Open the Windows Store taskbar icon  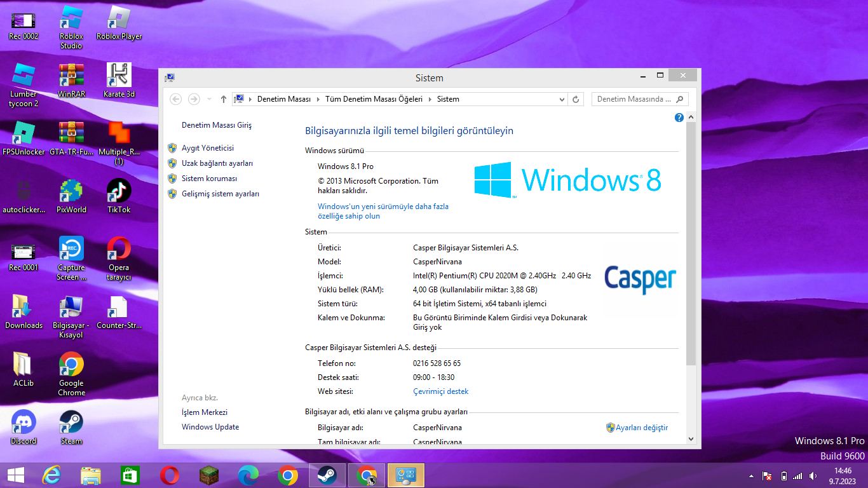pos(130,475)
